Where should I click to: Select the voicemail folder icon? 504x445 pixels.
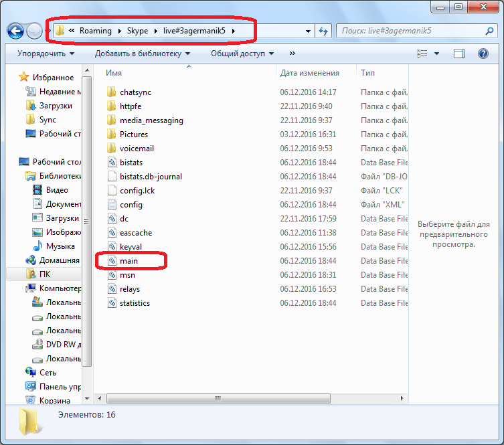tap(112, 149)
